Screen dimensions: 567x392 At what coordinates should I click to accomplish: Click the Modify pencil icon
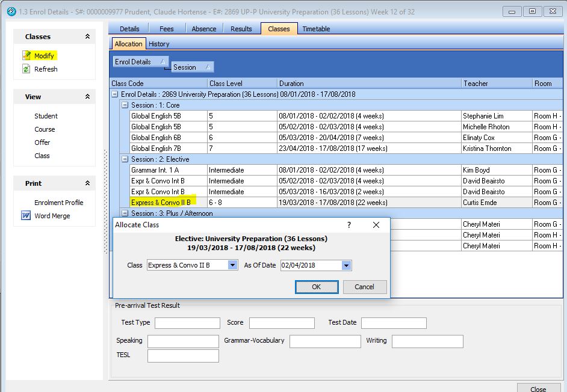26,55
